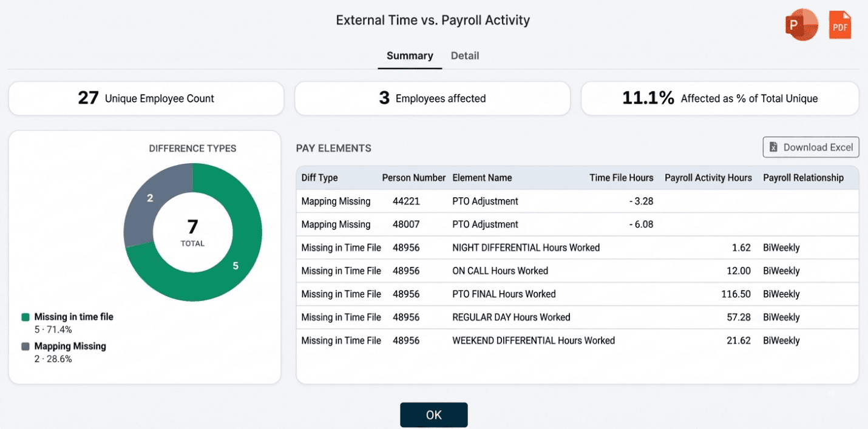Select ON CALL Hours Worked row

[x=577, y=271]
